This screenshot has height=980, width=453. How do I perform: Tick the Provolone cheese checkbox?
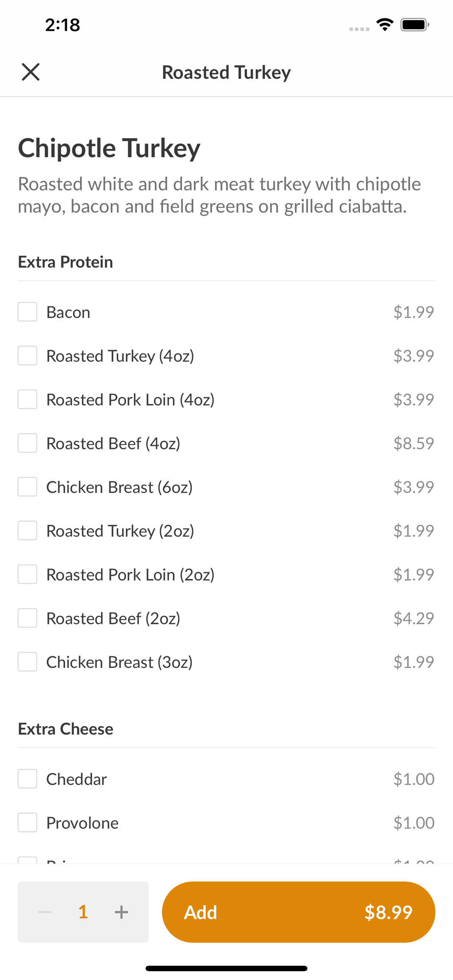coord(27,823)
